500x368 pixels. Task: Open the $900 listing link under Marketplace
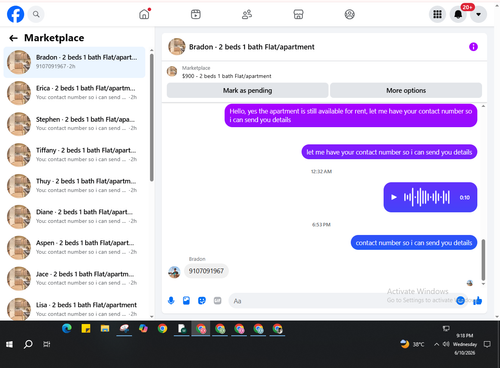click(x=226, y=76)
